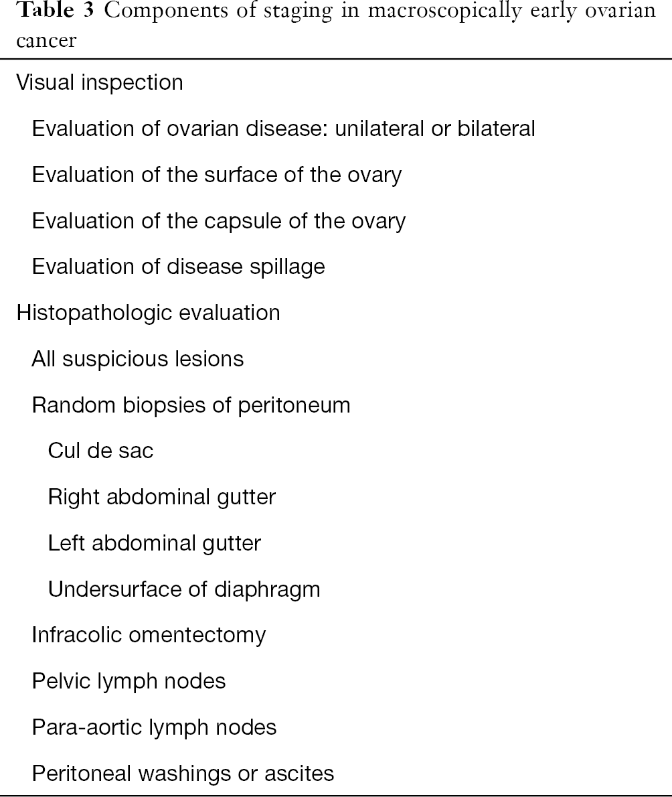Click 'Evaluation of the capsule of the ovary'
The height and width of the screenshot is (797, 672).
point(219,221)
